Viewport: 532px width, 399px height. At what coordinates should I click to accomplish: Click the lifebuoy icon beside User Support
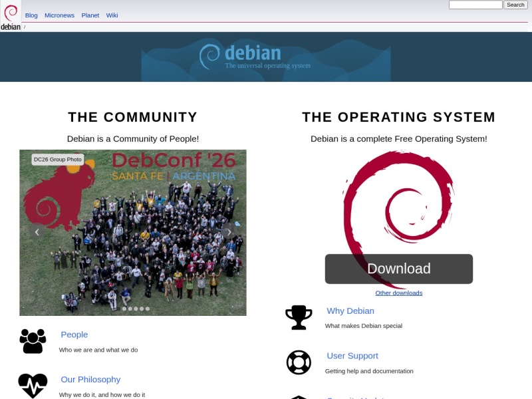(x=299, y=362)
